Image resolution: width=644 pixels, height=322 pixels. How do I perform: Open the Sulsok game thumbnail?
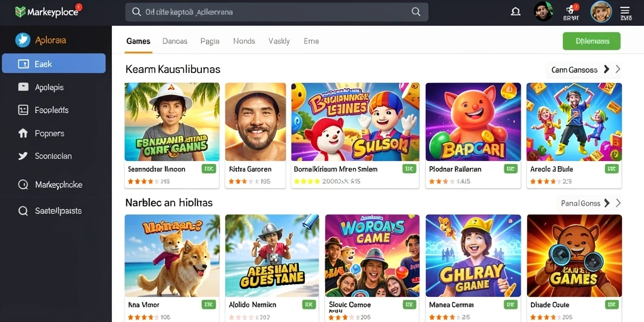355,121
